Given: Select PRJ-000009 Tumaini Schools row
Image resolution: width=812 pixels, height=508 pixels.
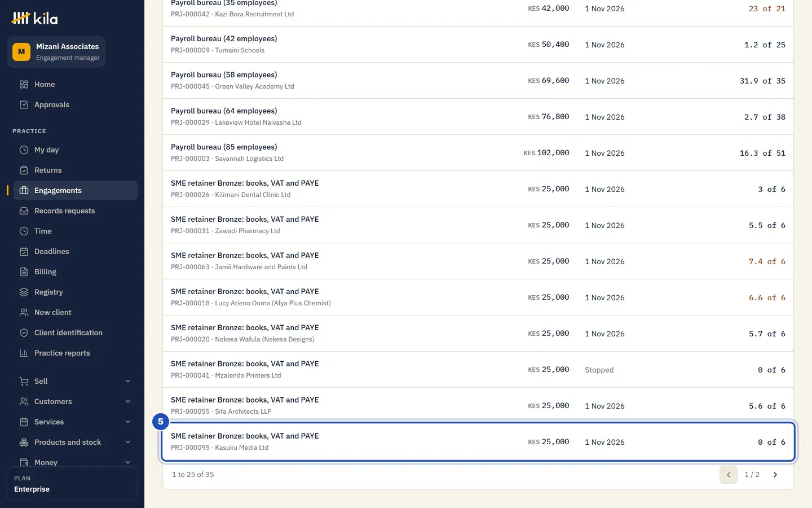Looking at the screenshot, I should tap(478, 45).
